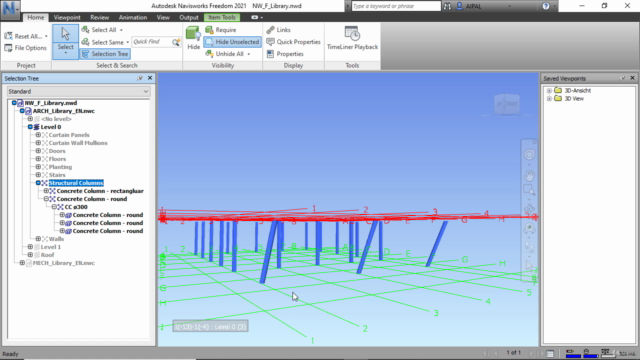640x360 pixels.
Task: Expand the Level 1 node
Action: [30, 247]
